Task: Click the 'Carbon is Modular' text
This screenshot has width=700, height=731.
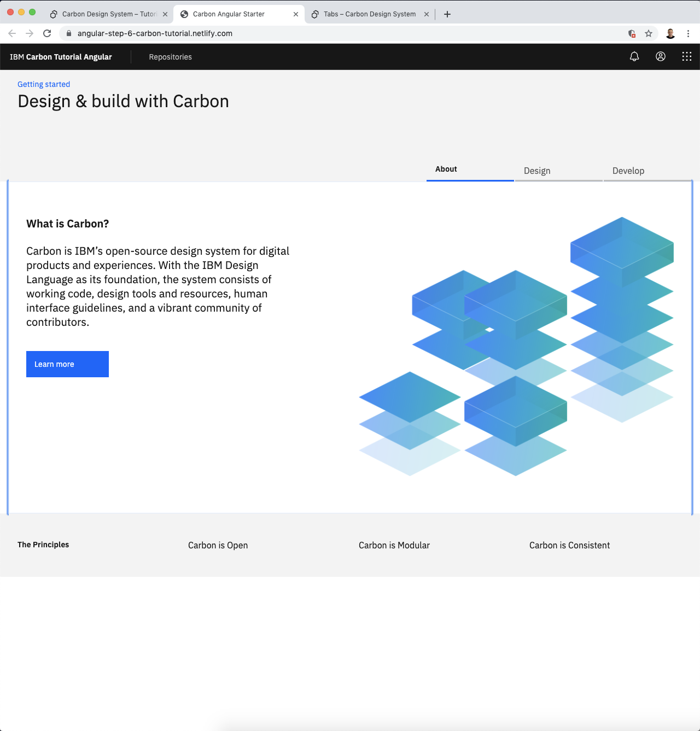Action: point(394,545)
